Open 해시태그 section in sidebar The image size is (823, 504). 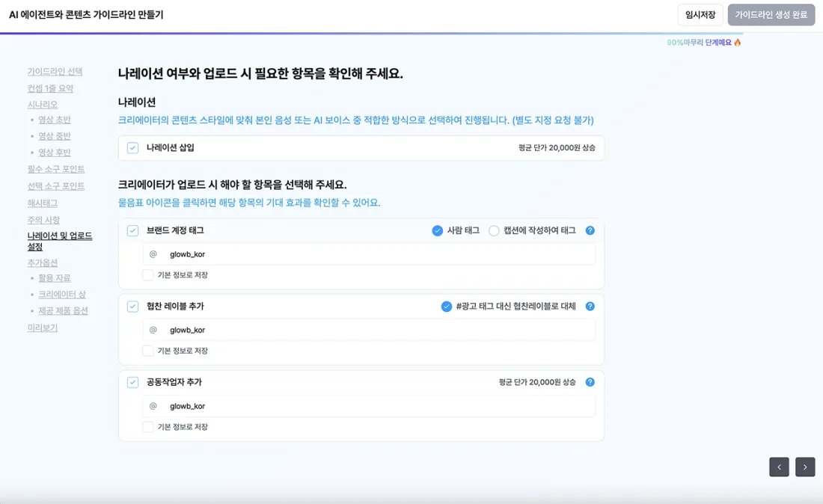(x=43, y=203)
